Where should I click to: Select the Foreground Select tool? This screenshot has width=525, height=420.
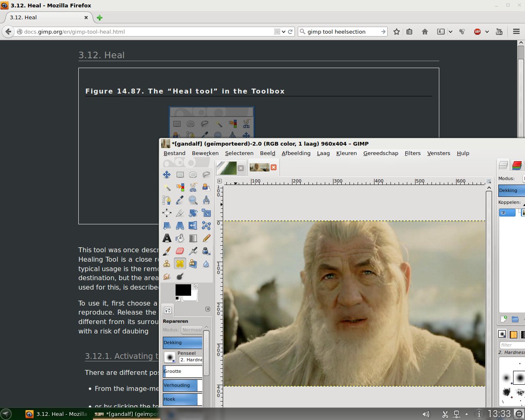(206, 187)
